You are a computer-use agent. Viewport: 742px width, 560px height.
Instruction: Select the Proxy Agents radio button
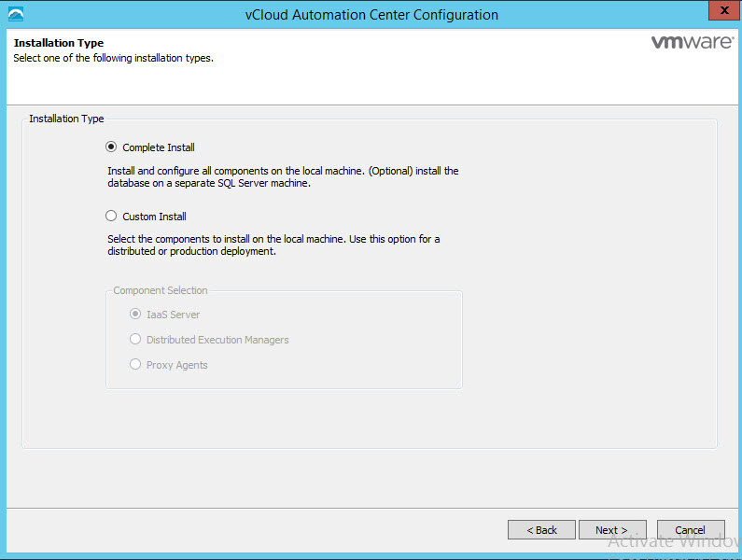pyautogui.click(x=136, y=365)
